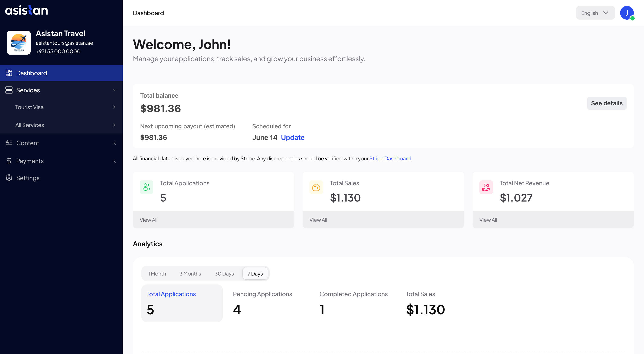
Task: Click the Dashboard page title in header
Action: click(148, 13)
